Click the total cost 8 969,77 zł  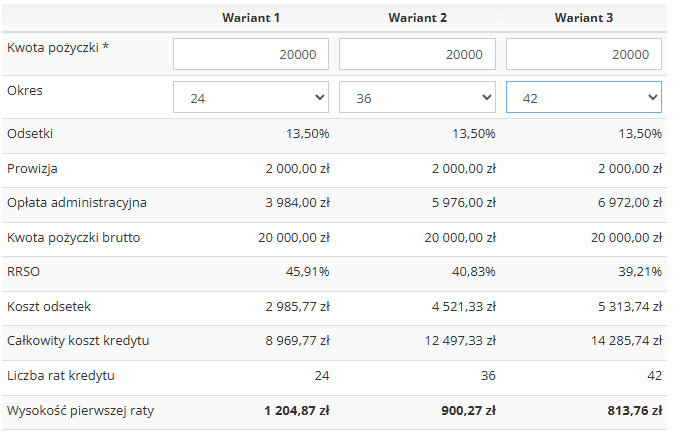(298, 340)
